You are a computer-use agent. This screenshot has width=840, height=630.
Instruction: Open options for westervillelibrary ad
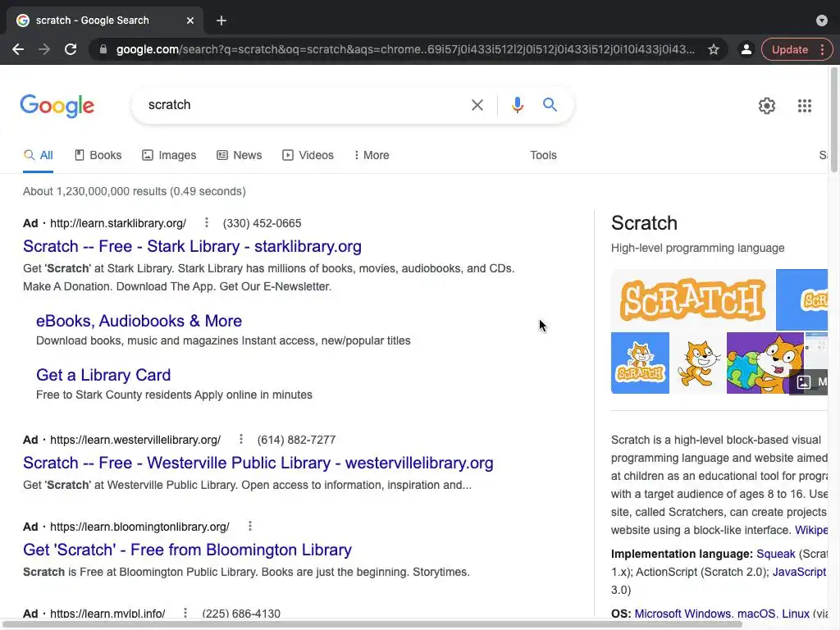coord(241,439)
